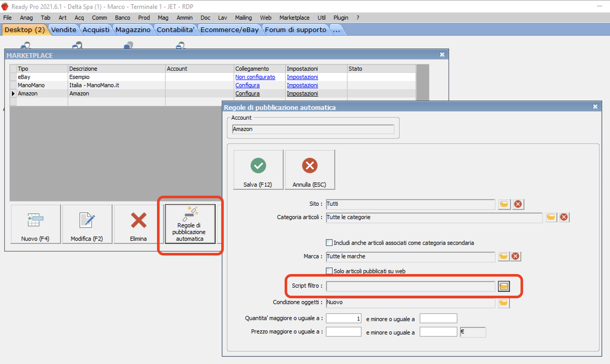Open the ? help menu
610x364 pixels.
pyautogui.click(x=358, y=18)
